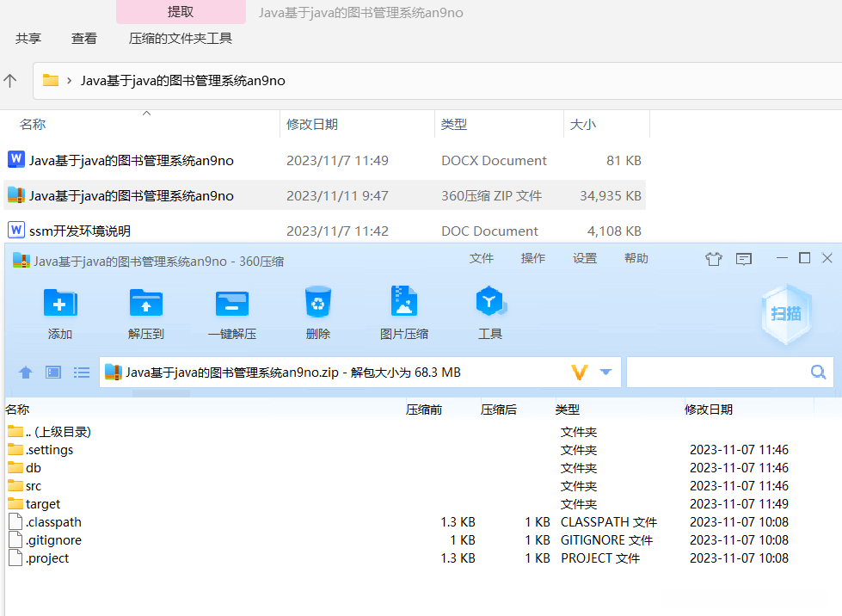Image resolution: width=842 pixels, height=616 pixels.
Task: Expand the breadcrumb chevron in Explorer address bar
Action: pyautogui.click(x=70, y=81)
